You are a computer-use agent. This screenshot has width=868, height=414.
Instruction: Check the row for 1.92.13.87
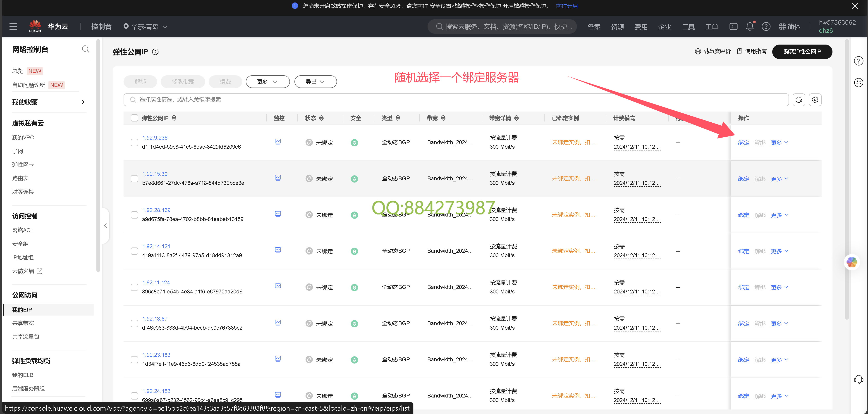coord(134,323)
